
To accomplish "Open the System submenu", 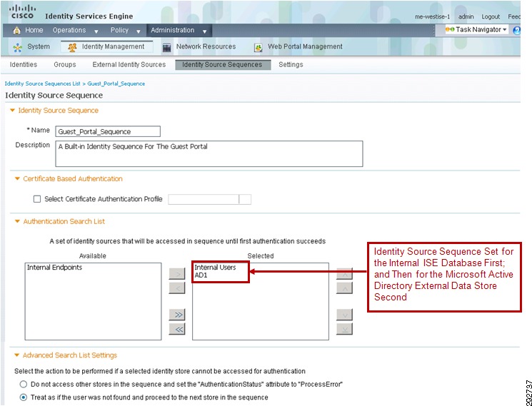I will tap(39, 47).
